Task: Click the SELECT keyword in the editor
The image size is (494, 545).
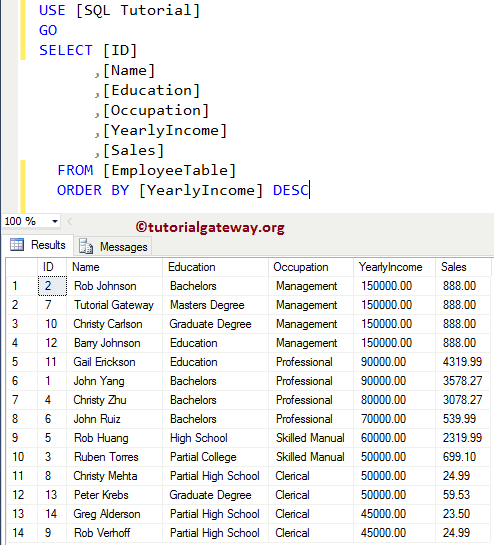Action: [66, 50]
